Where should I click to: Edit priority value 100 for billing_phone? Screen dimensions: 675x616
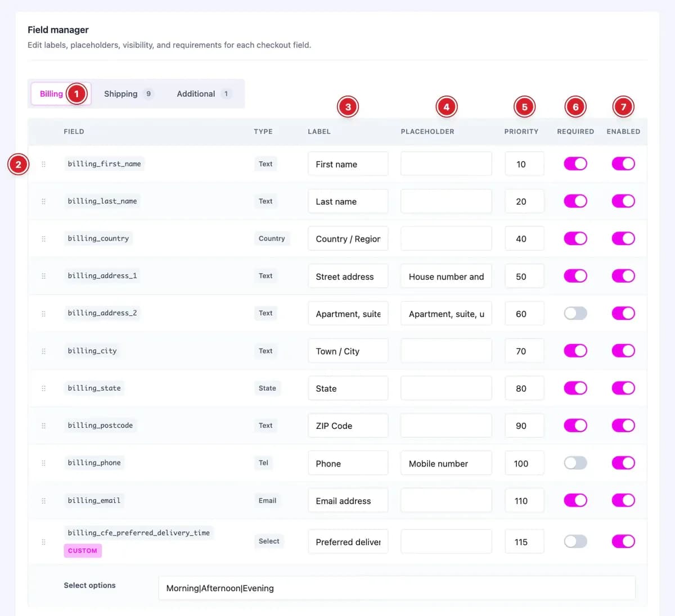tap(524, 464)
